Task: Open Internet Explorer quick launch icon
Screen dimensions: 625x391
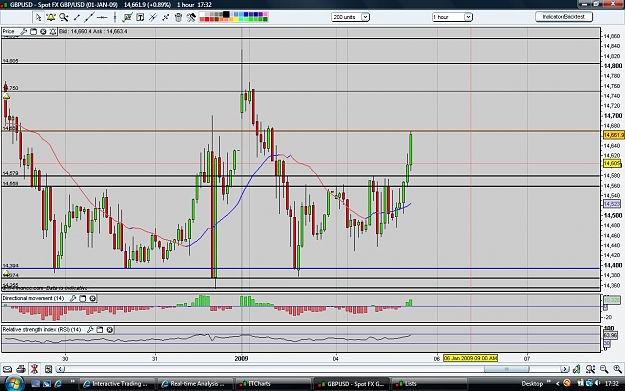Action: click(x=58, y=384)
